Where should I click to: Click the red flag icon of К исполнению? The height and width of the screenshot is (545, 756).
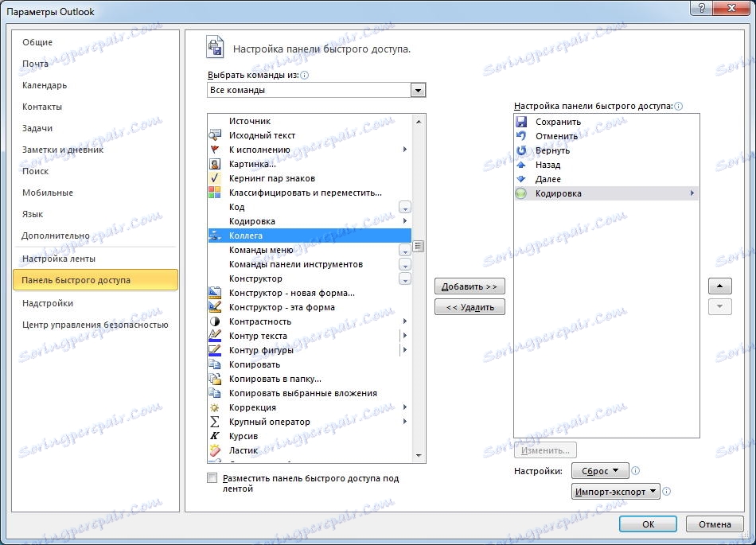[x=215, y=150]
